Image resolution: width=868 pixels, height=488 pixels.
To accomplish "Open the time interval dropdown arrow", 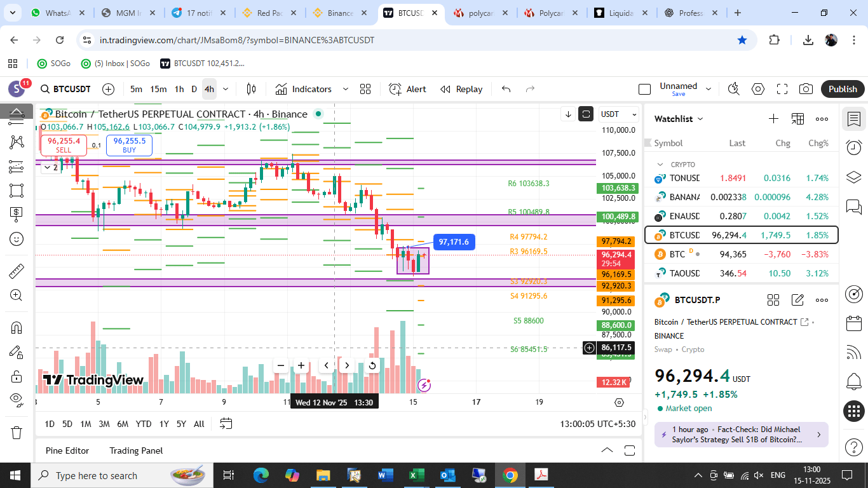I will [226, 89].
